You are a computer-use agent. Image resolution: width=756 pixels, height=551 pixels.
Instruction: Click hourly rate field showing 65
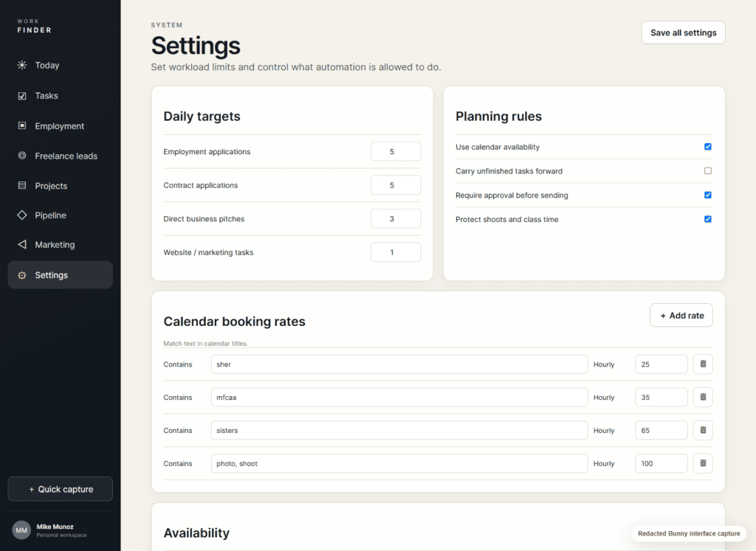tap(661, 430)
